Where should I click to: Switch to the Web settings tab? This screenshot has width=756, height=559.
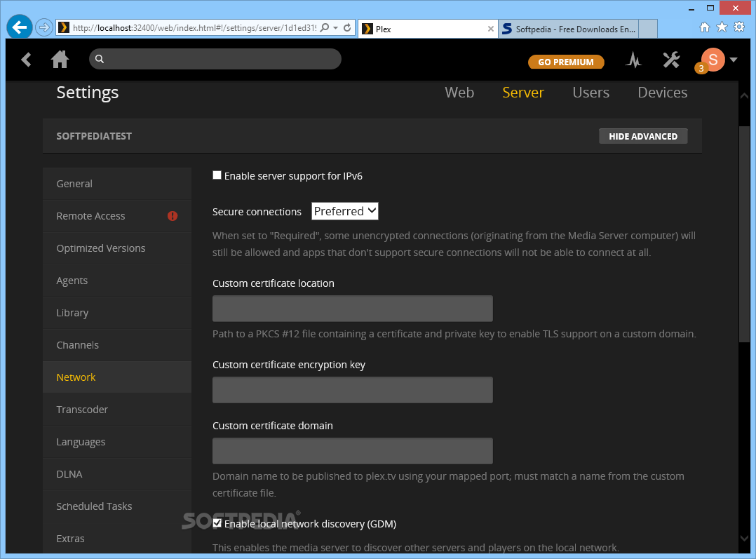click(459, 92)
